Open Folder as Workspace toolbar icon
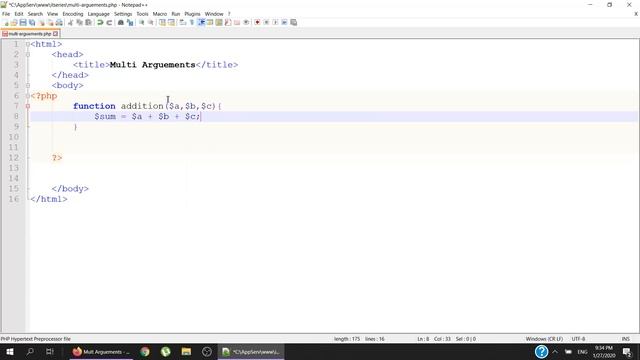Screen dimensions: 640x360 tap(237, 22)
